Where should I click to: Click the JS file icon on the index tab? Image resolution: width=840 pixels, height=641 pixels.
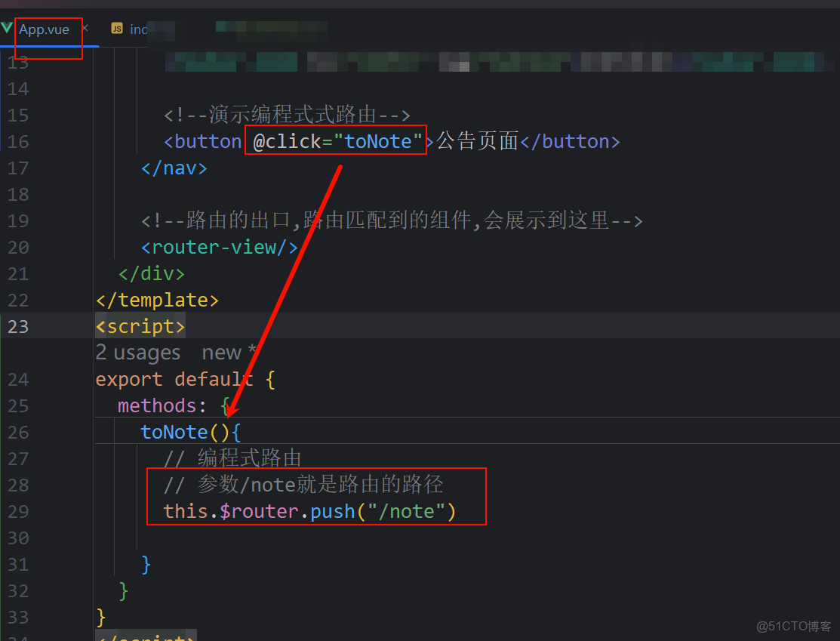117,29
